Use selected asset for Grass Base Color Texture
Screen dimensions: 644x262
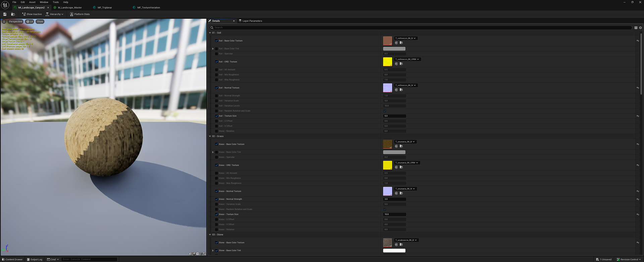tap(396, 146)
